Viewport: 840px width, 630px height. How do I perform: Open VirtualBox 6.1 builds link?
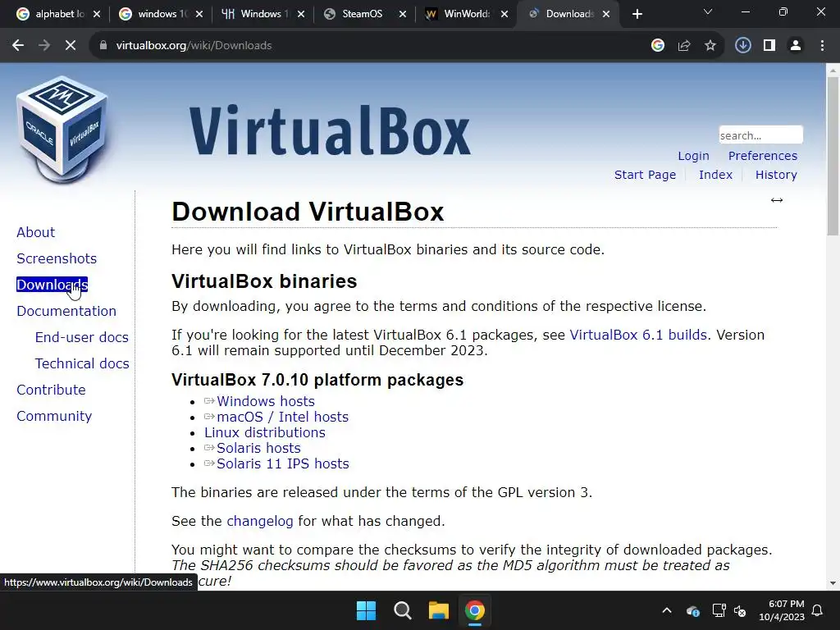coord(638,335)
